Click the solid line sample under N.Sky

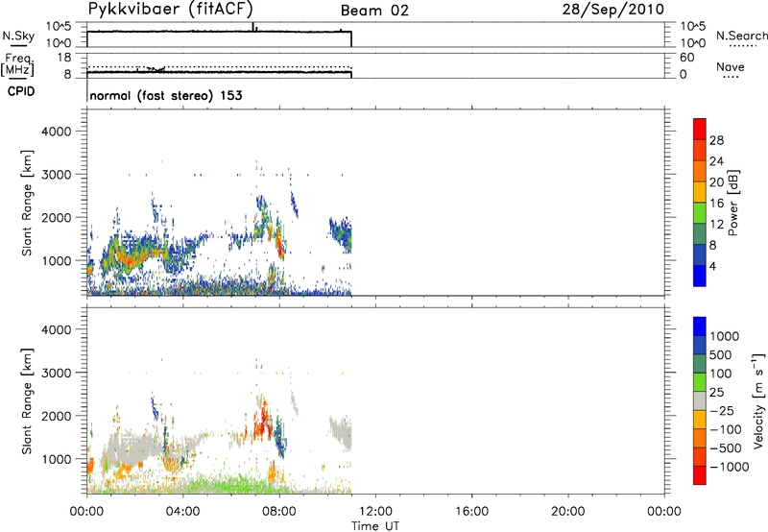pos(18,46)
